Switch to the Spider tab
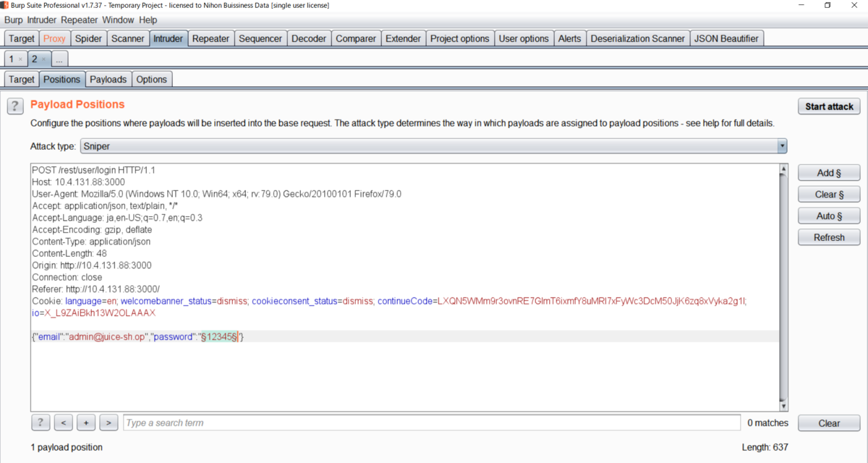Viewport: 868px width, 463px height. click(89, 38)
